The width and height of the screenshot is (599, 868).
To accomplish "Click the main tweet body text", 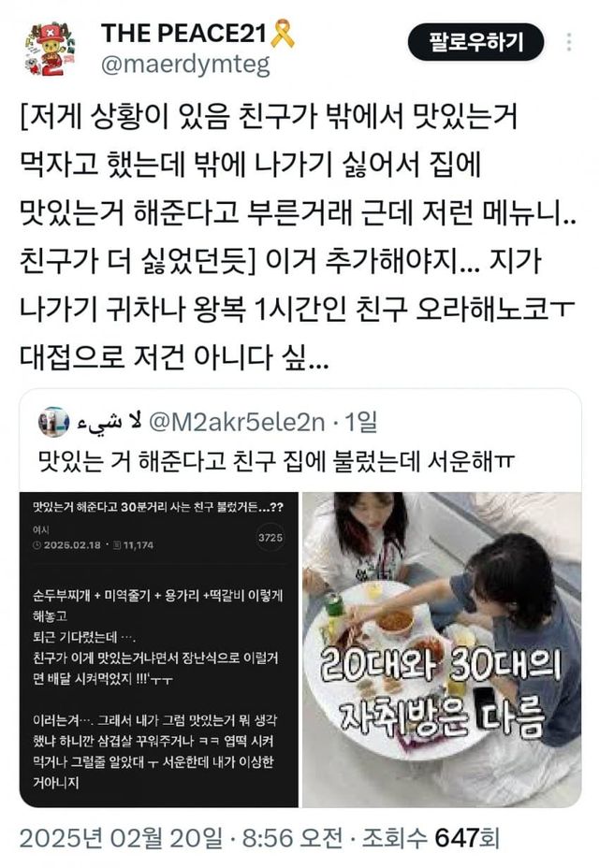I will click(x=299, y=237).
